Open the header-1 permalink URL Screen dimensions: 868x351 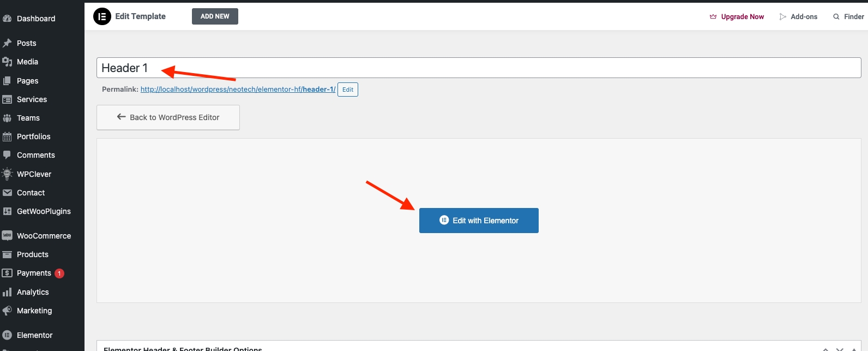[x=238, y=90]
